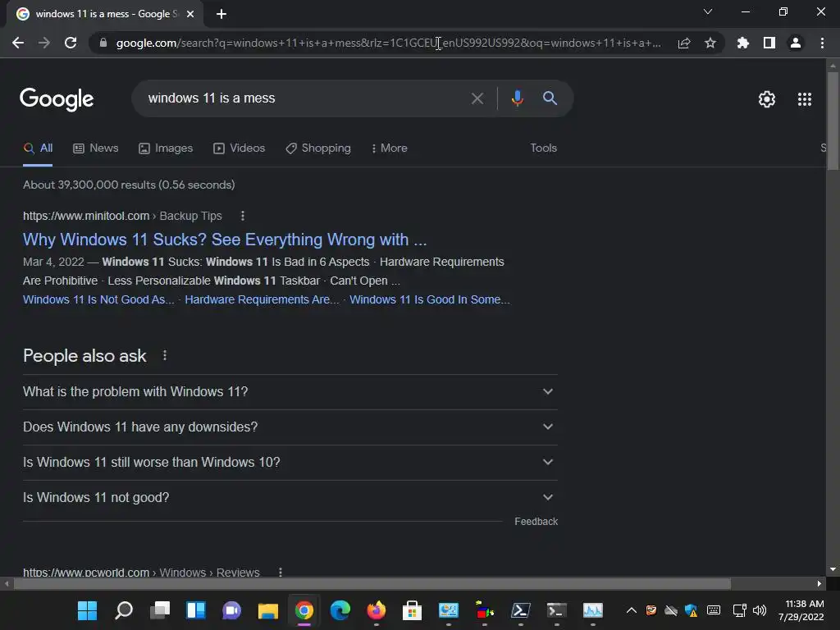Click the Feedback link

point(536,521)
